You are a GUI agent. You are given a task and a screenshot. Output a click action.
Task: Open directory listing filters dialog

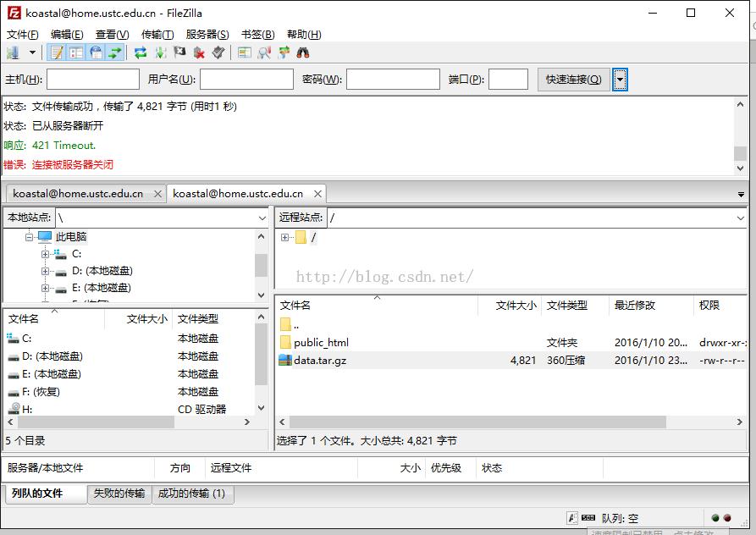[245, 52]
